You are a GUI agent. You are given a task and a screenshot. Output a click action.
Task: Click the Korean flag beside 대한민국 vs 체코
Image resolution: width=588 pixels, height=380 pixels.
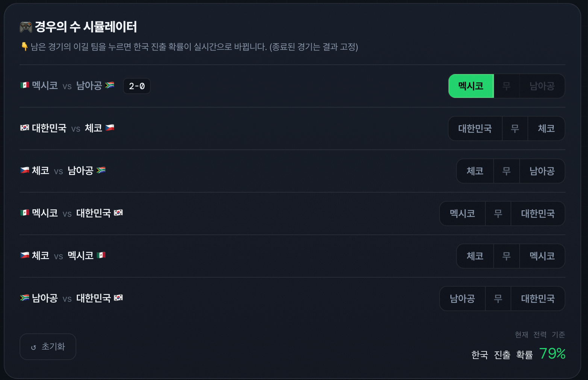coord(24,128)
